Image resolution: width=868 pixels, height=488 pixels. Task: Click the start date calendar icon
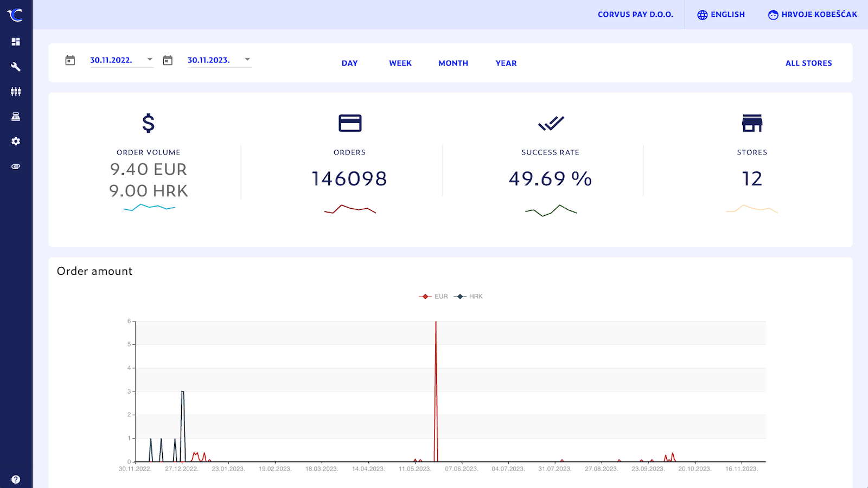point(70,60)
